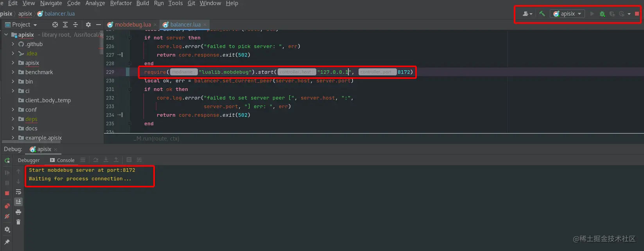Expand the more run options arrow
This screenshot has width=644, height=251.
629,14
